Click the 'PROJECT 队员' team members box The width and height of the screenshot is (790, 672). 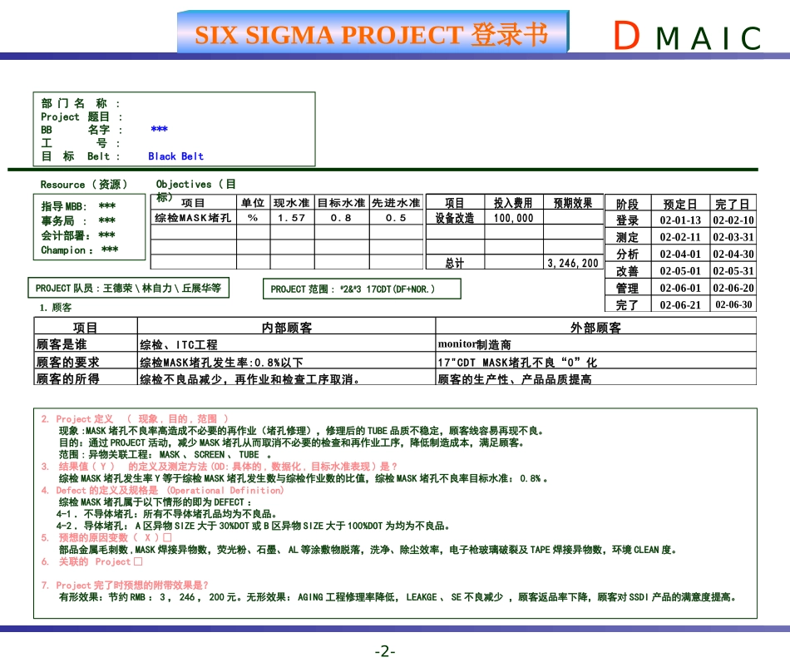coord(128,288)
